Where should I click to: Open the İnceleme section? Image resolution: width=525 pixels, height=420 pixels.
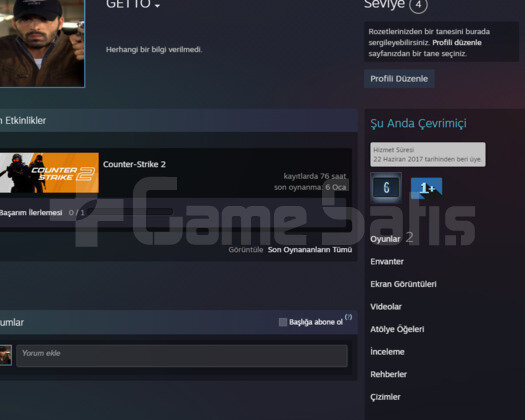[x=387, y=352]
